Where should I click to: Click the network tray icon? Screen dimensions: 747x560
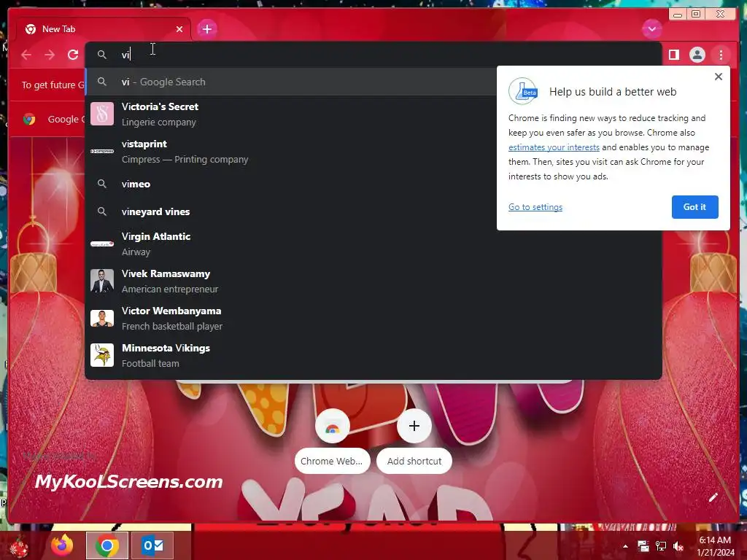(x=661, y=546)
